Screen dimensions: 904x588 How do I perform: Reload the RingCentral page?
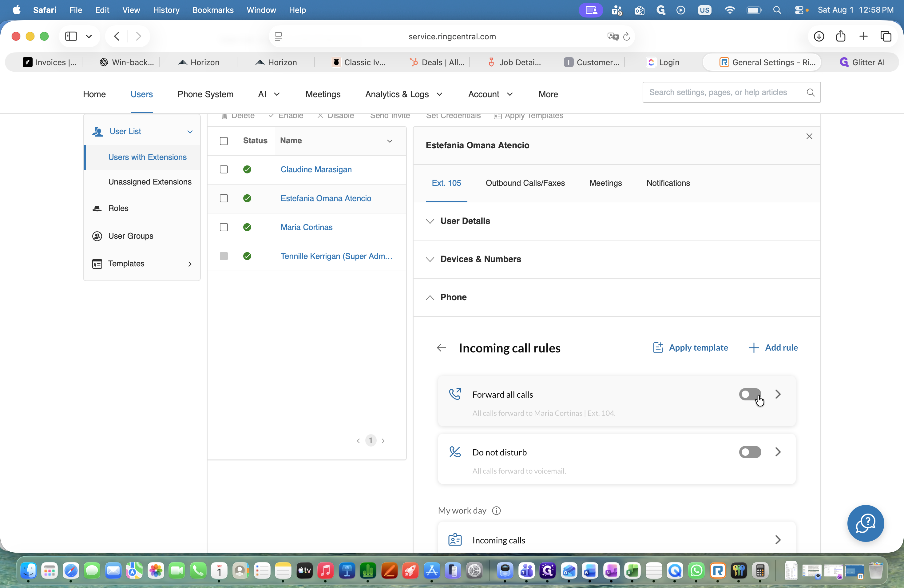[x=627, y=37]
